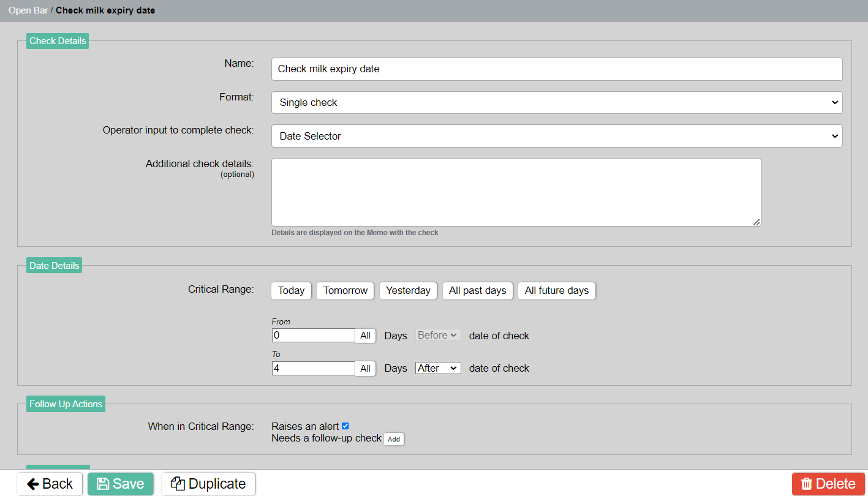Click the All button beside To days

(x=365, y=369)
